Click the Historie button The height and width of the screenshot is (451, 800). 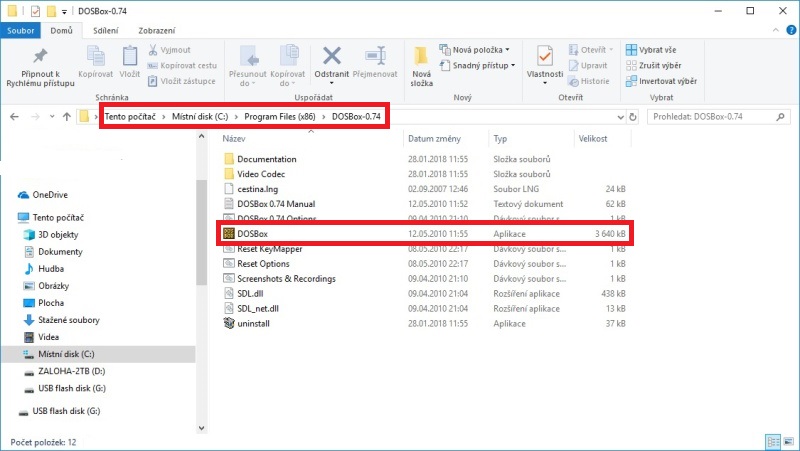589,81
